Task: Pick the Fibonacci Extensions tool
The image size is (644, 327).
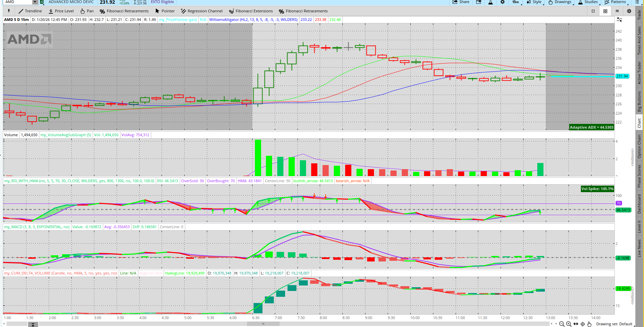Action: [251, 11]
